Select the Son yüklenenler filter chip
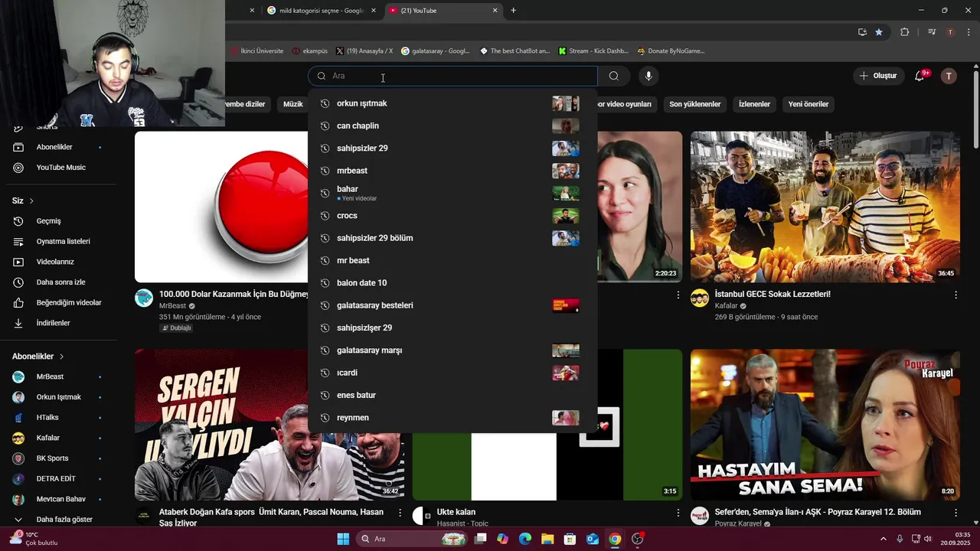The width and height of the screenshot is (980, 551). click(x=695, y=104)
